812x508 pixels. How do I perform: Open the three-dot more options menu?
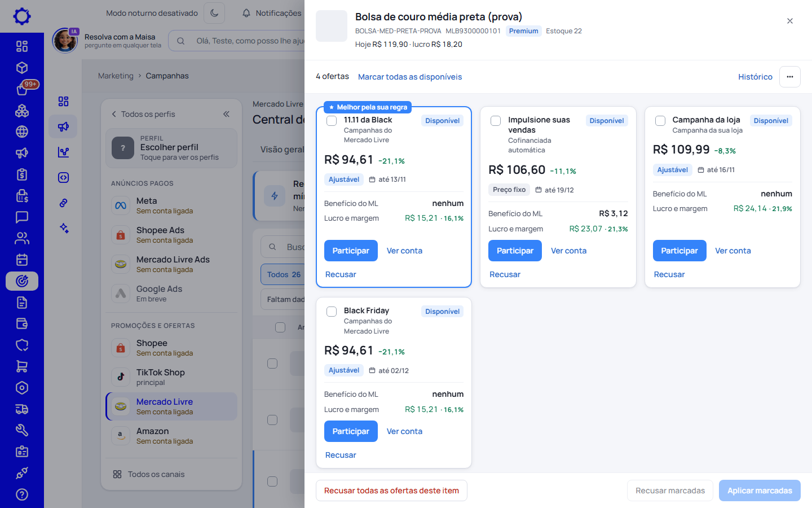(x=790, y=77)
